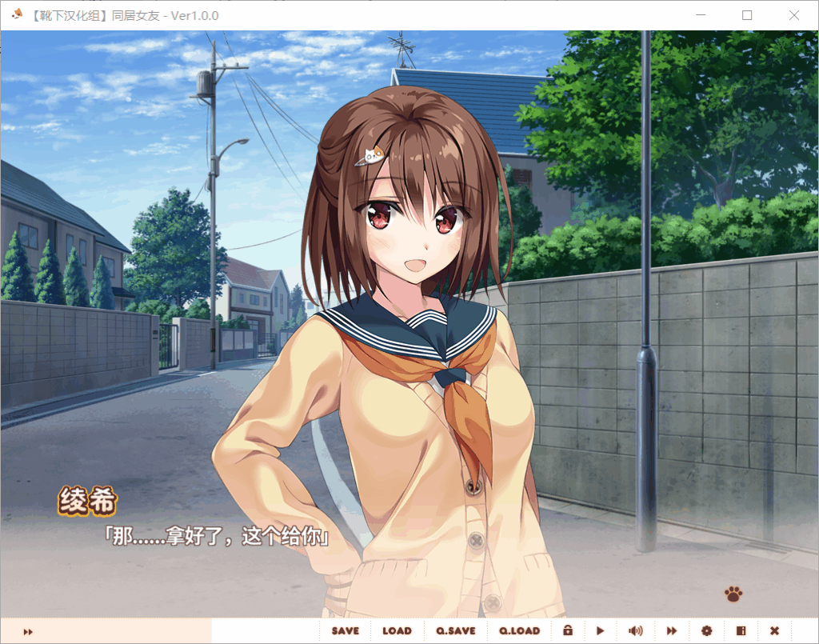
Task: Hide the message window with X icon
Action: point(774,631)
